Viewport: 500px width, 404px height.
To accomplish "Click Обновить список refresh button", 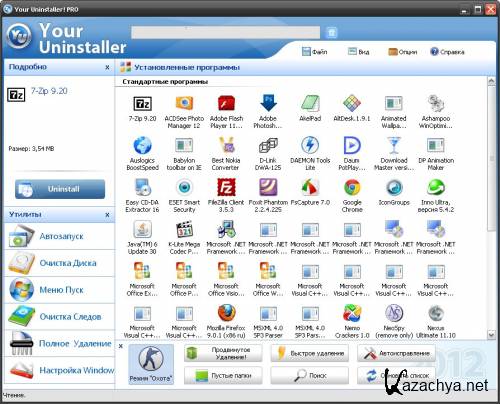I will (396, 376).
